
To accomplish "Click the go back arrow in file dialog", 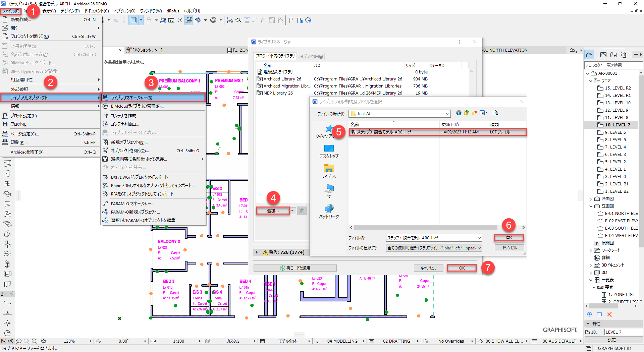I will (459, 113).
